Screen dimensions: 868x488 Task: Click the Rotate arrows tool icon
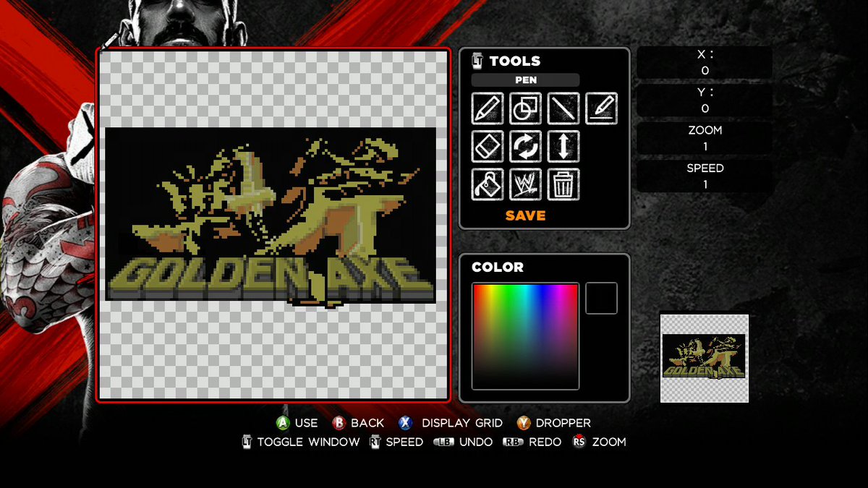525,146
